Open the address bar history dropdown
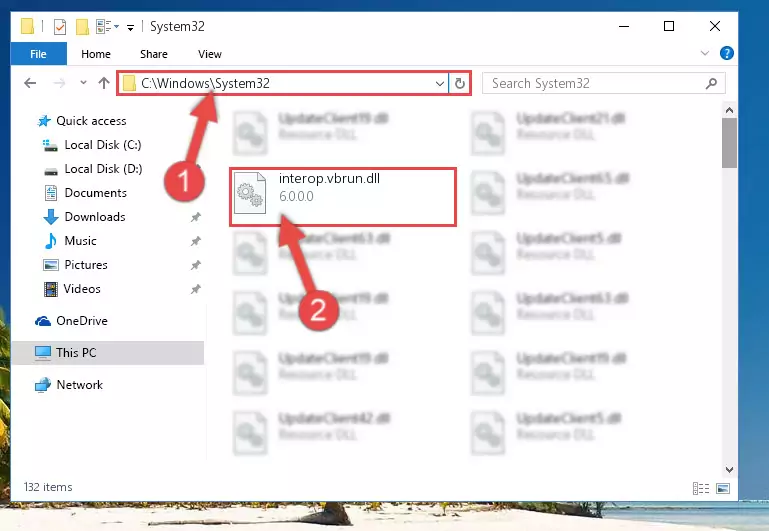The width and height of the screenshot is (769, 531). (x=439, y=84)
